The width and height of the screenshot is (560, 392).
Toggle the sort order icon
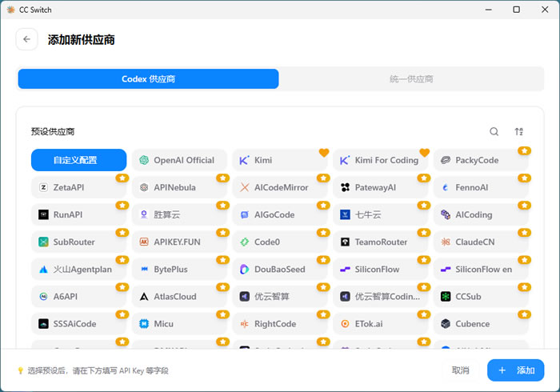point(519,131)
